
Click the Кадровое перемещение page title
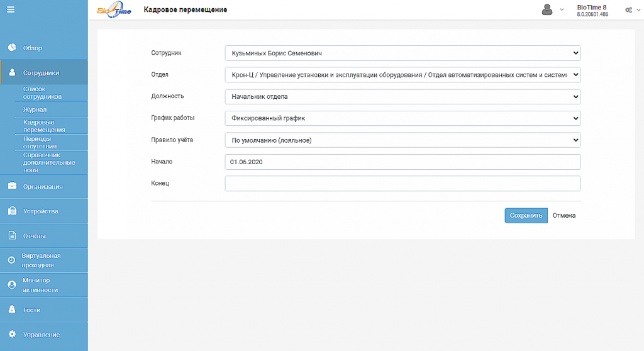[x=186, y=9]
